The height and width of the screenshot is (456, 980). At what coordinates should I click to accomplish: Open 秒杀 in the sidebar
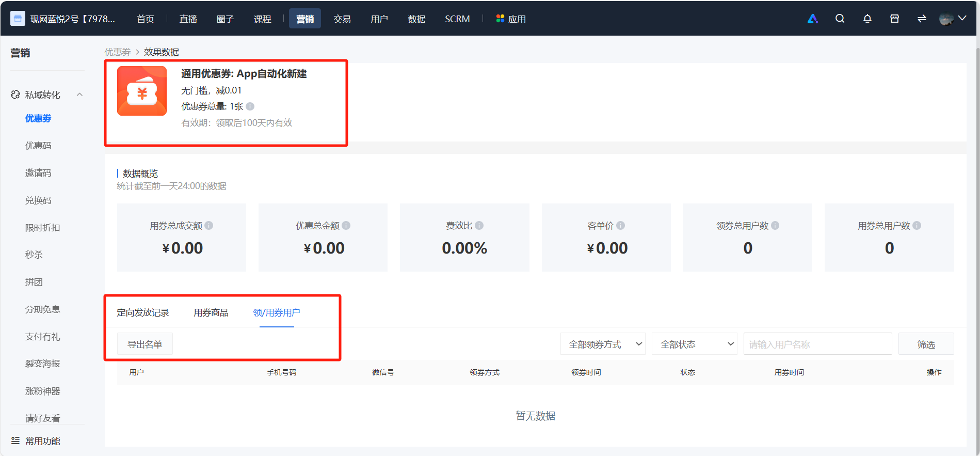[x=34, y=255]
